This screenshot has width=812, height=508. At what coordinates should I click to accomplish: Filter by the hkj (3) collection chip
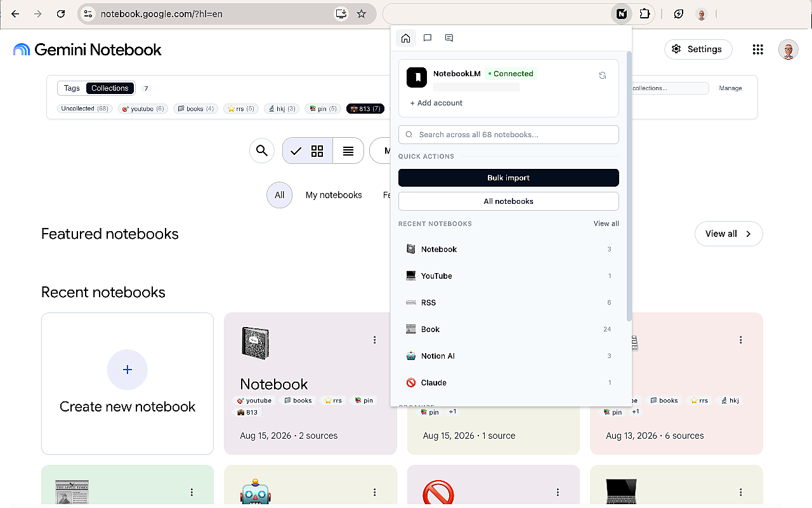(282, 109)
